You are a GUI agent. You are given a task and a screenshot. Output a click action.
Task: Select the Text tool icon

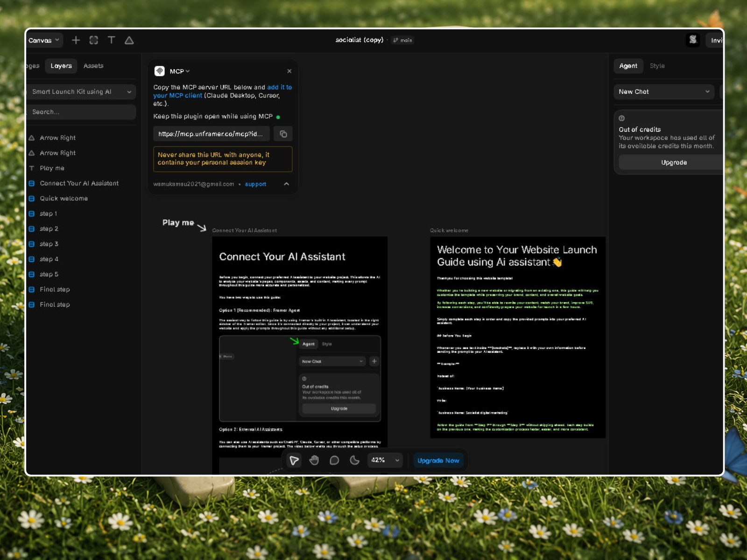point(111,40)
